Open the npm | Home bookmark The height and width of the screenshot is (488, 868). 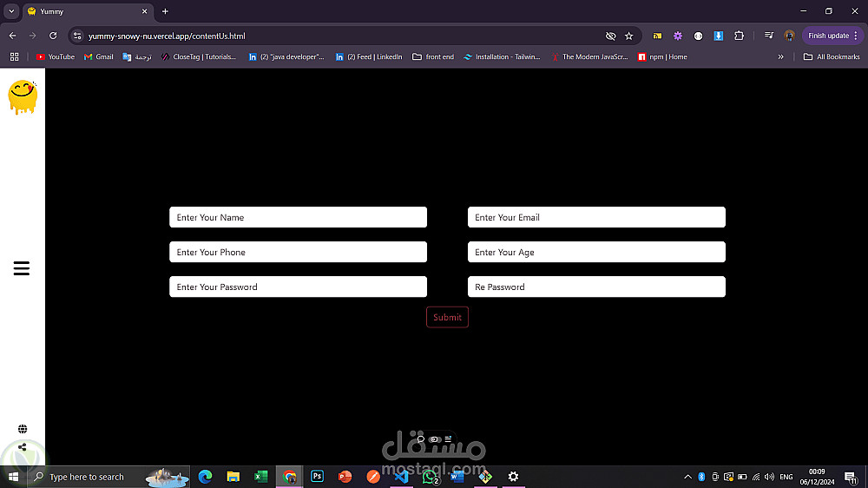tap(662, 57)
